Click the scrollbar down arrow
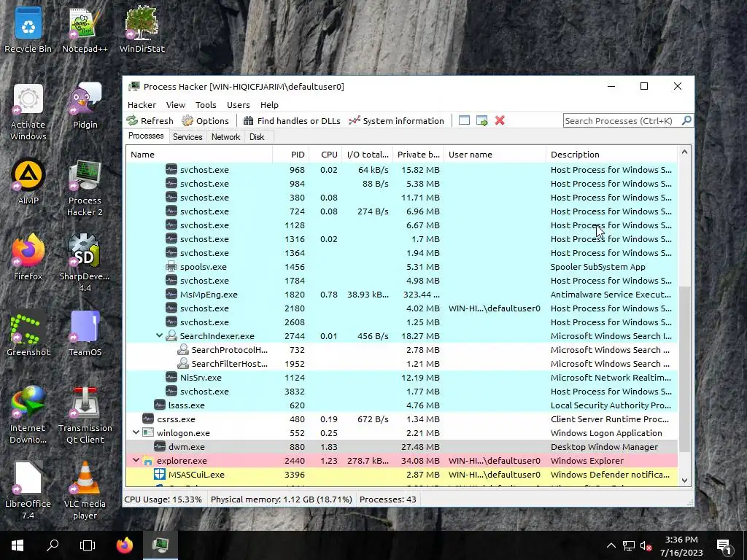Image resolution: width=747 pixels, height=560 pixels. (684, 481)
